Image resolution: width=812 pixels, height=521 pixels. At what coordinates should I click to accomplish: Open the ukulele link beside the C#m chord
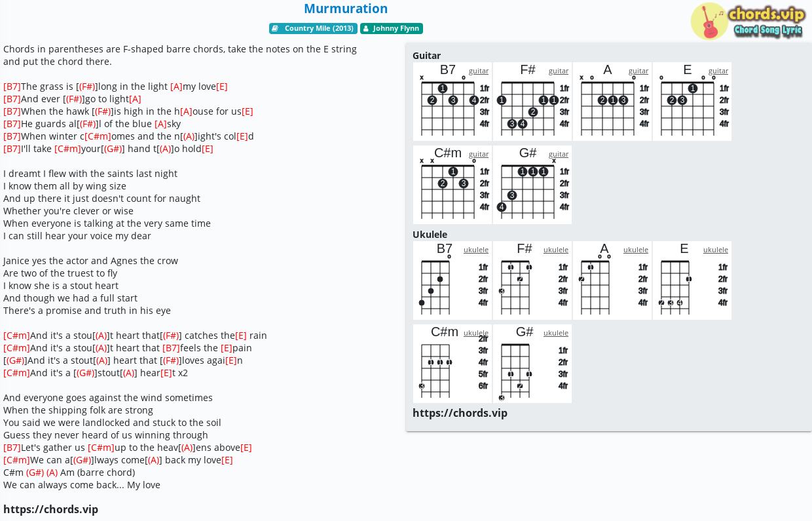476,333
